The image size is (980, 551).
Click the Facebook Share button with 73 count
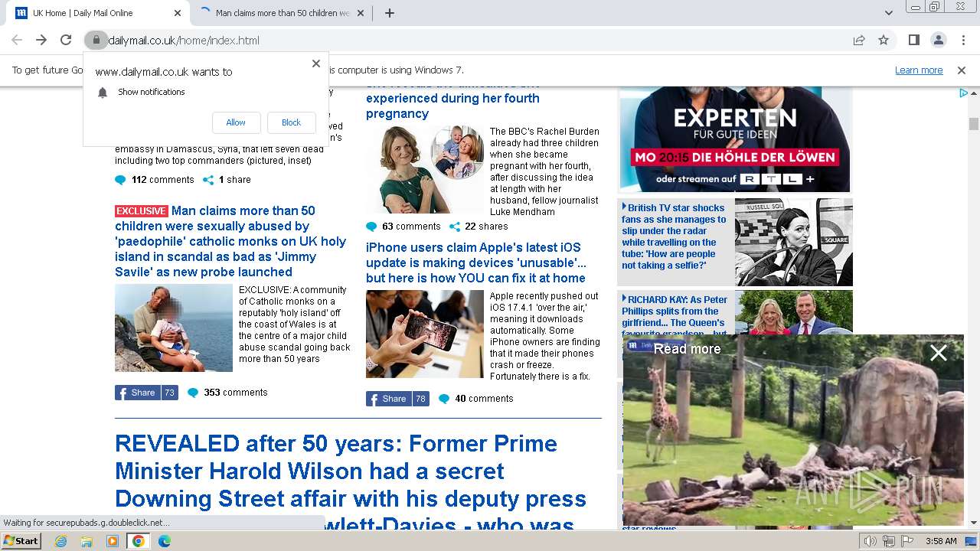(x=146, y=393)
